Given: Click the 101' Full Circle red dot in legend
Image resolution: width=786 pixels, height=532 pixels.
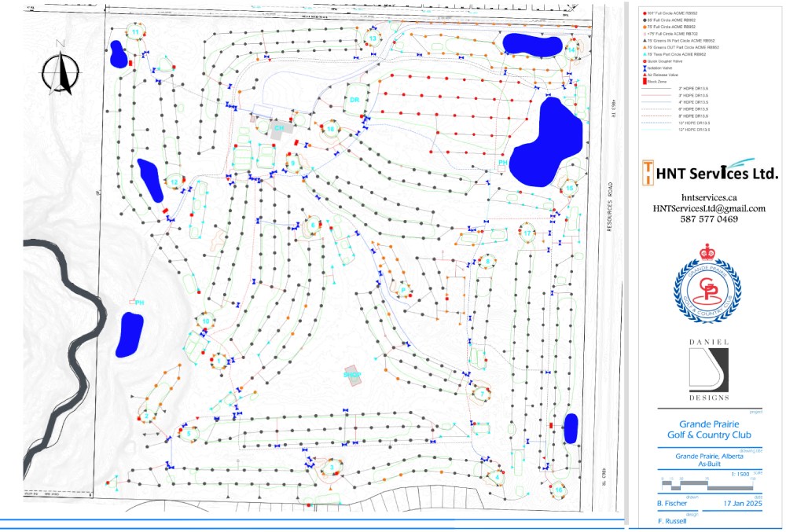Looking at the screenshot, I should coord(645,14).
